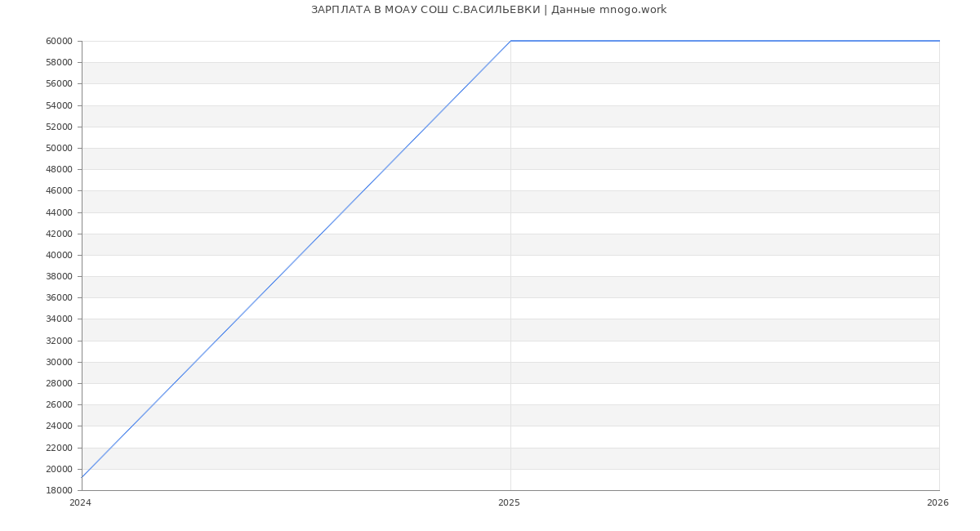
Task: Select the line's starting data point at 2024
Action: click(x=82, y=478)
